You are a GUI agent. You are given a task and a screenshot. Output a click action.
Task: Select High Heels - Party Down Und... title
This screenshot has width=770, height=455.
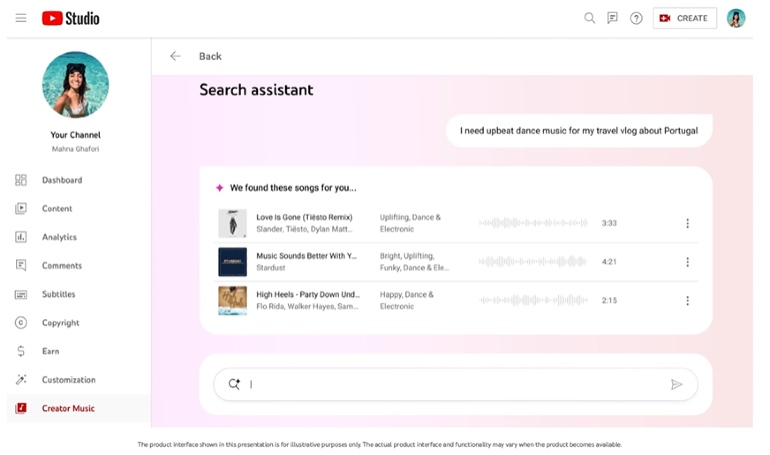[308, 294]
